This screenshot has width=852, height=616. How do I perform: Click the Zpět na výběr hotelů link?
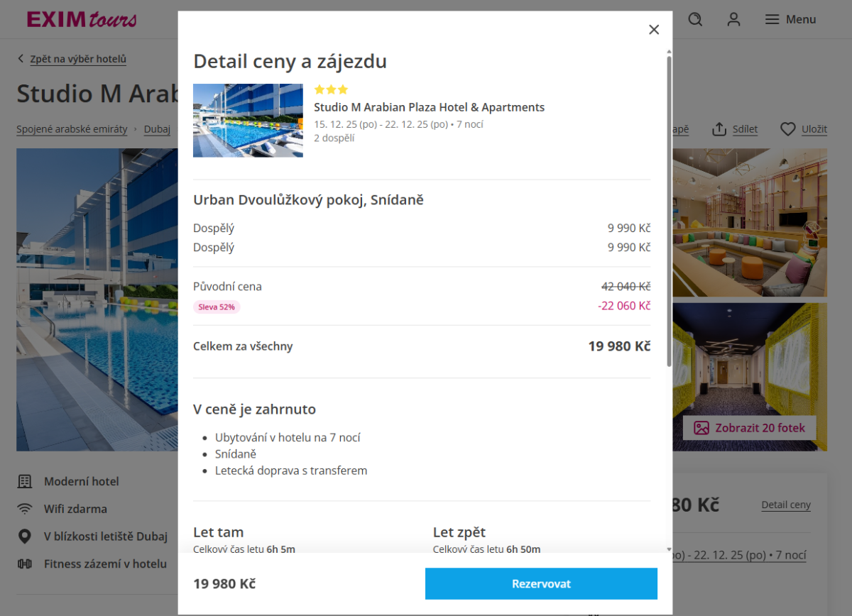click(x=78, y=59)
